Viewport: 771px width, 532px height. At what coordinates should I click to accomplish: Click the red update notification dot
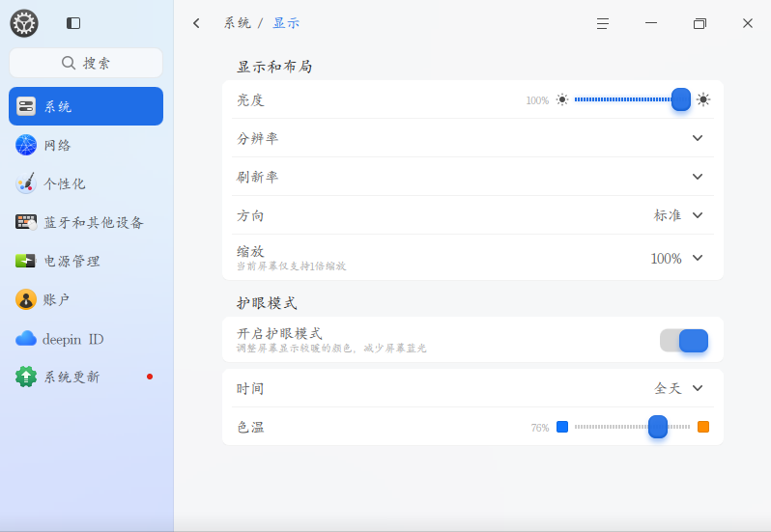point(150,377)
